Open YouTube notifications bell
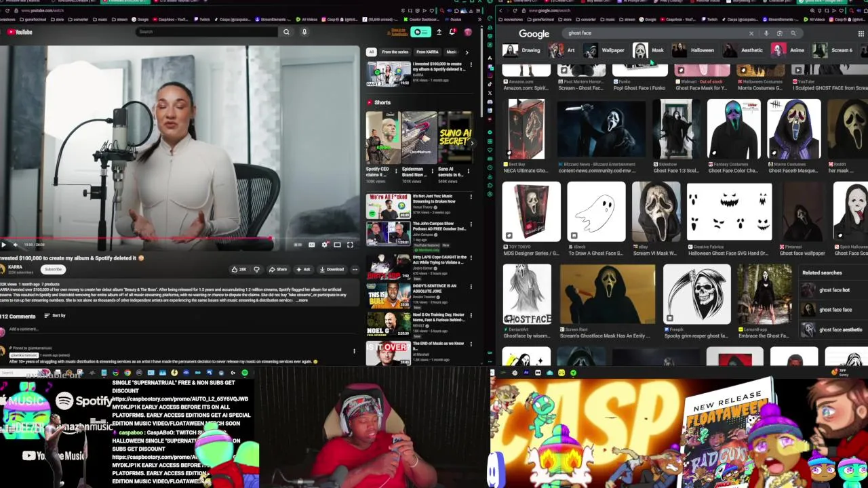 click(452, 32)
